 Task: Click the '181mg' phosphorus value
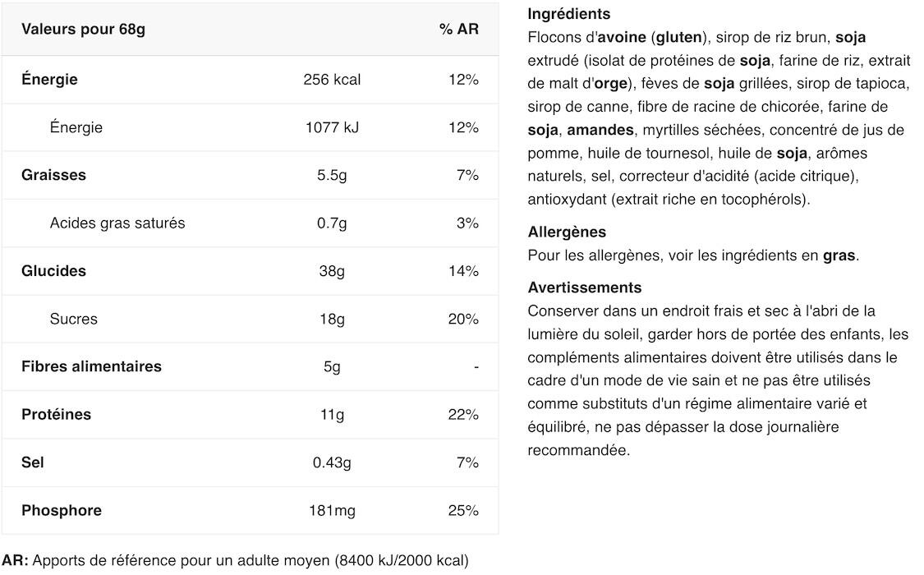(x=332, y=510)
